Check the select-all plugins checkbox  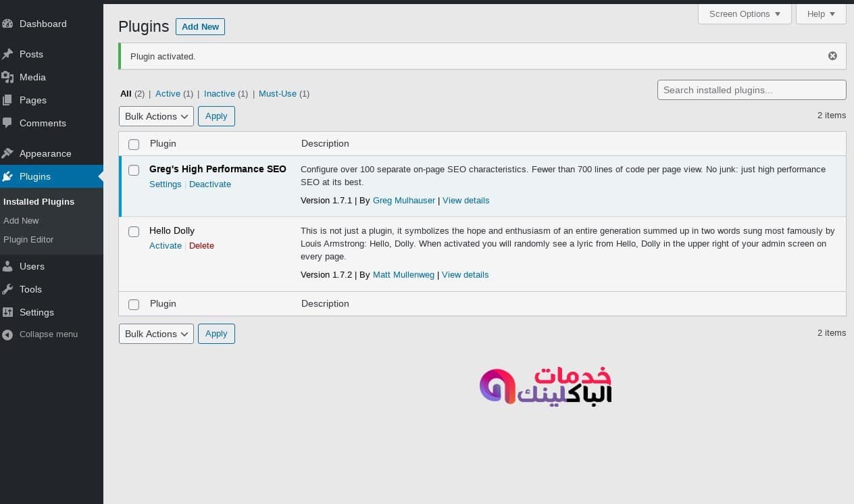pos(133,144)
